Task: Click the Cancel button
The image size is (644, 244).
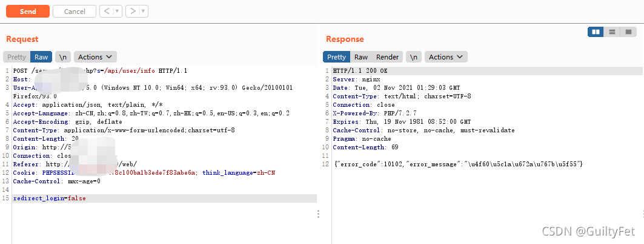Action: tap(75, 12)
